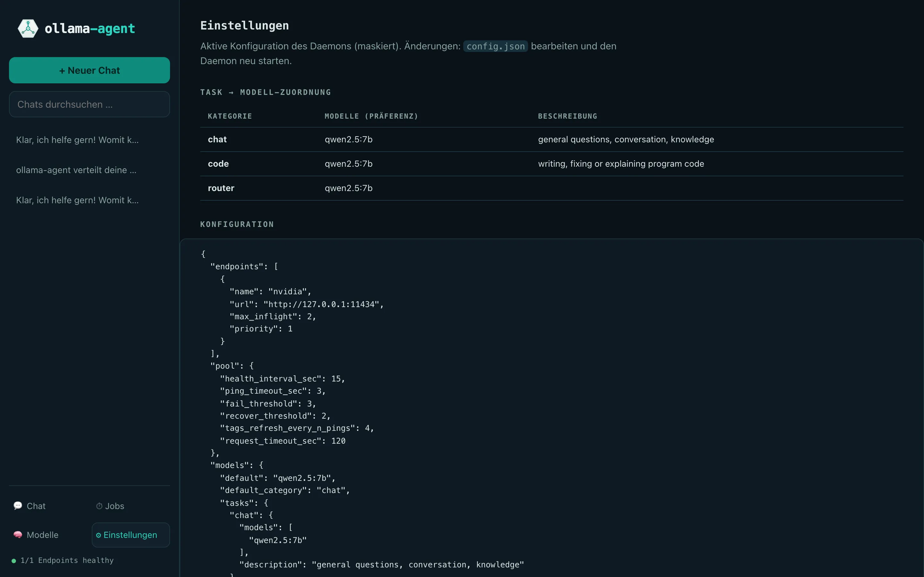The height and width of the screenshot is (577, 924).
Task: Click the speech bubble Chat icon
Action: (x=18, y=506)
